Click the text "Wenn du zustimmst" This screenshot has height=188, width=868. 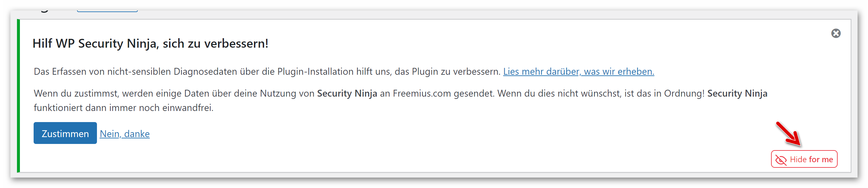click(75, 93)
